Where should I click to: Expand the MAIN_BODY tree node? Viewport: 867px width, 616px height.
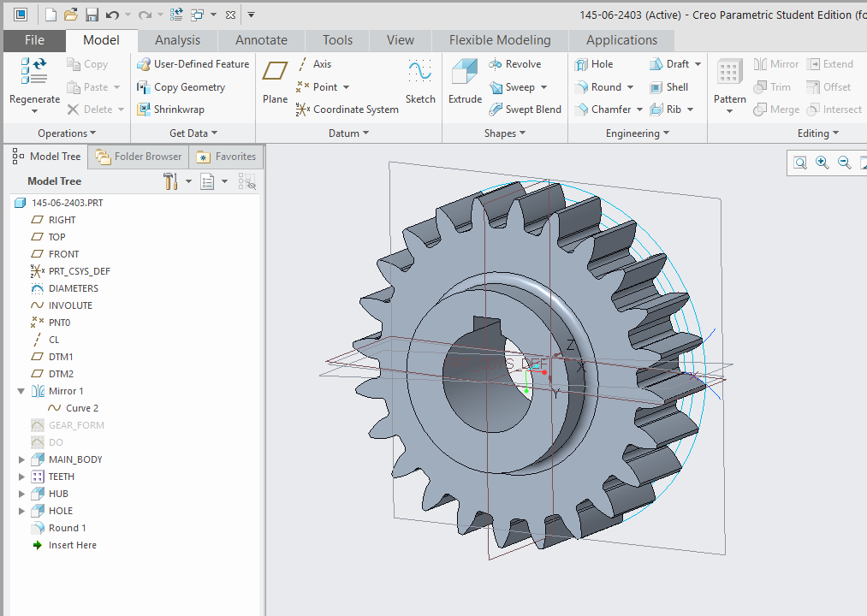pos(21,459)
